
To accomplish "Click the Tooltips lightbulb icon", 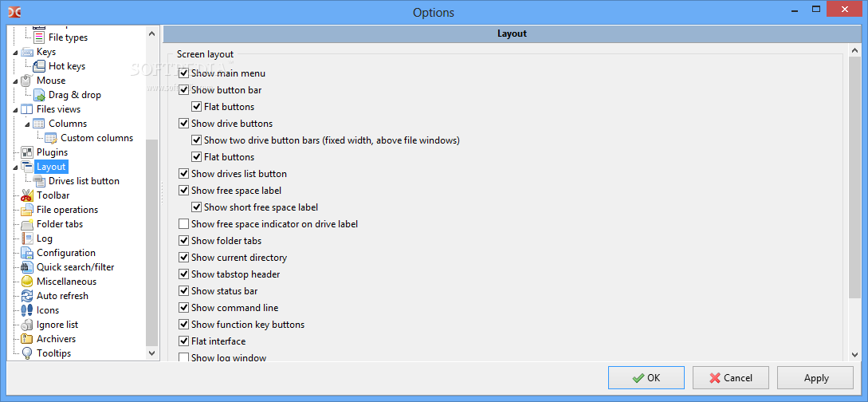I will (26, 353).
